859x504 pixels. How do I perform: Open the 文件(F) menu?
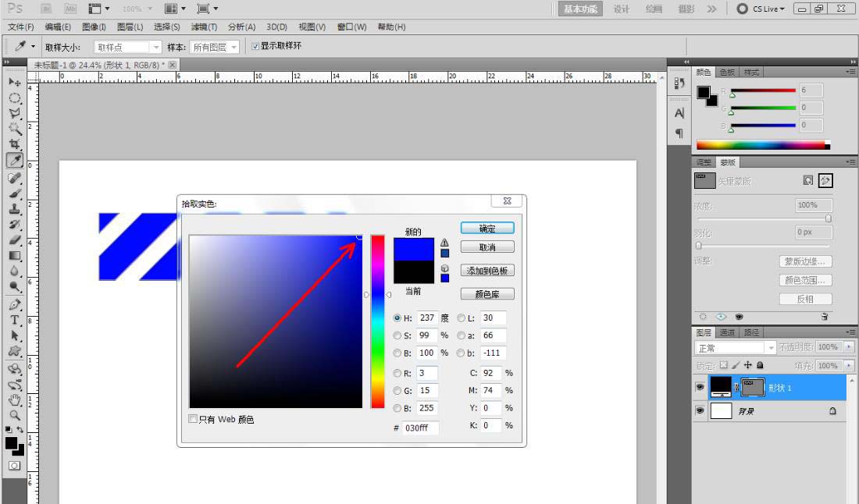21,27
